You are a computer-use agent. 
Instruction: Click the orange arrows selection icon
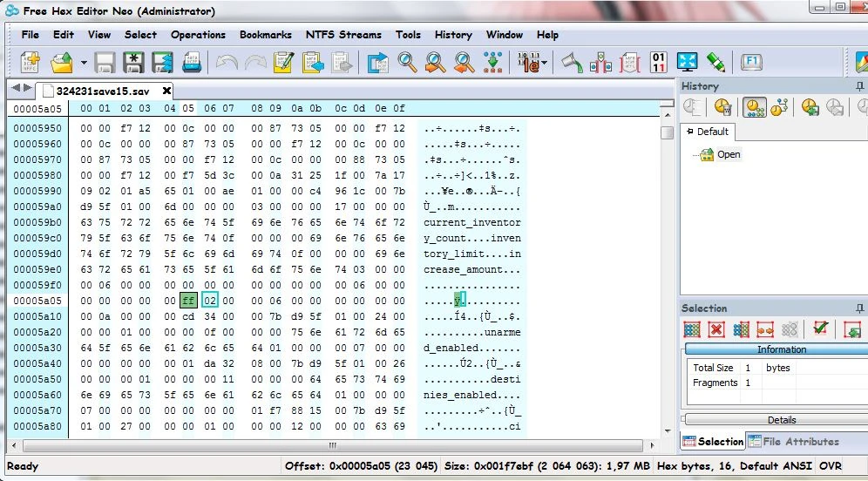point(765,330)
